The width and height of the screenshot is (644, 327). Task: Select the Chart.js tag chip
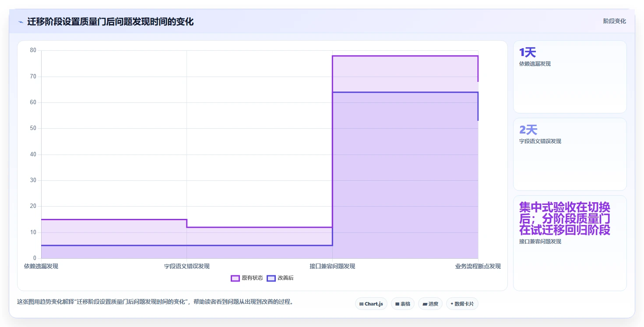point(371,304)
